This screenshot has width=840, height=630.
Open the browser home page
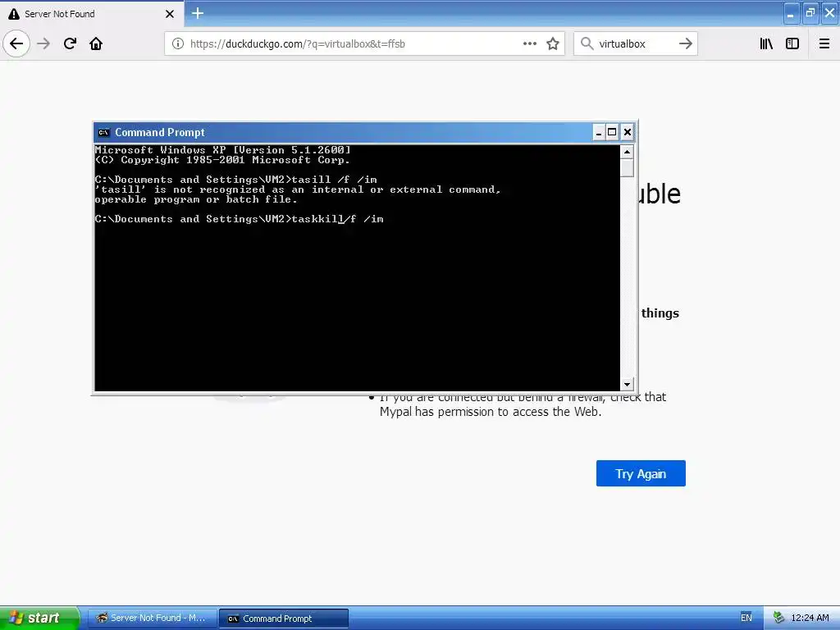click(96, 43)
